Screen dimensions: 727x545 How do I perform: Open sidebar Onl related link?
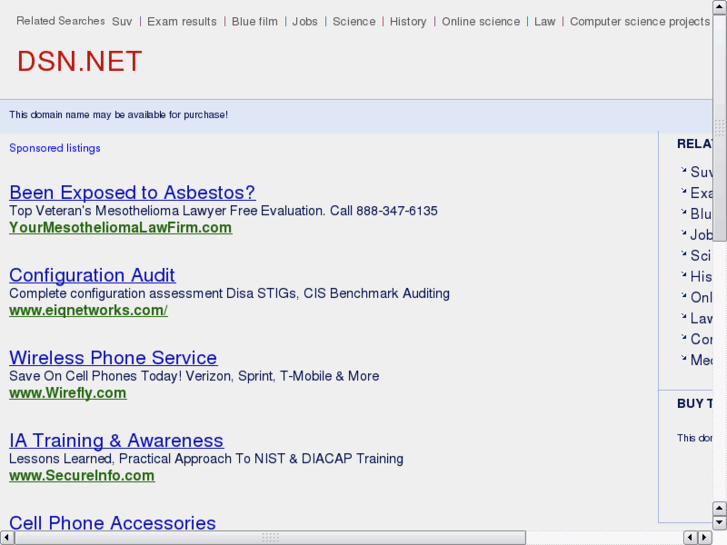click(x=701, y=297)
